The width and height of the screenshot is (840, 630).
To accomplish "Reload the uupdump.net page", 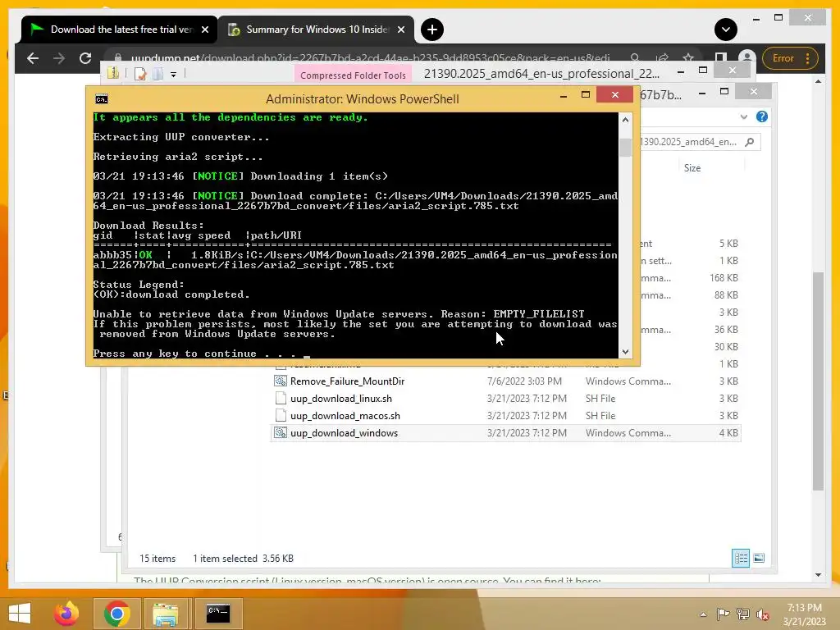I will [85, 58].
